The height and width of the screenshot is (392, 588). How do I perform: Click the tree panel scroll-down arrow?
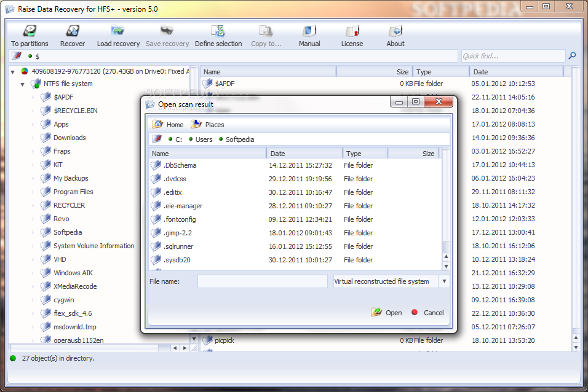(194, 339)
